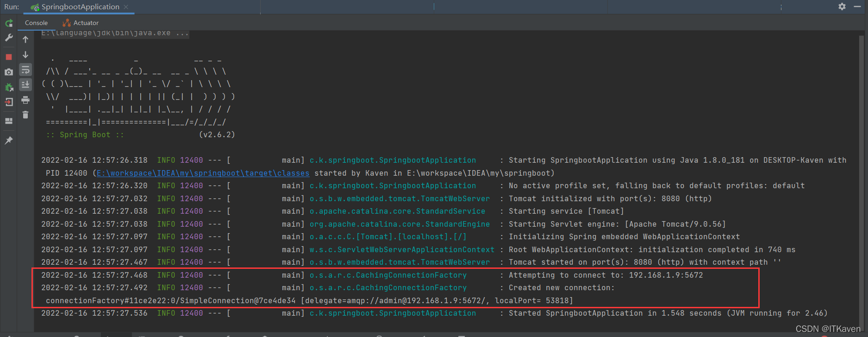Click the Up the stack trace arrow
Image resolution: width=868 pixels, height=337 pixels.
coord(25,39)
